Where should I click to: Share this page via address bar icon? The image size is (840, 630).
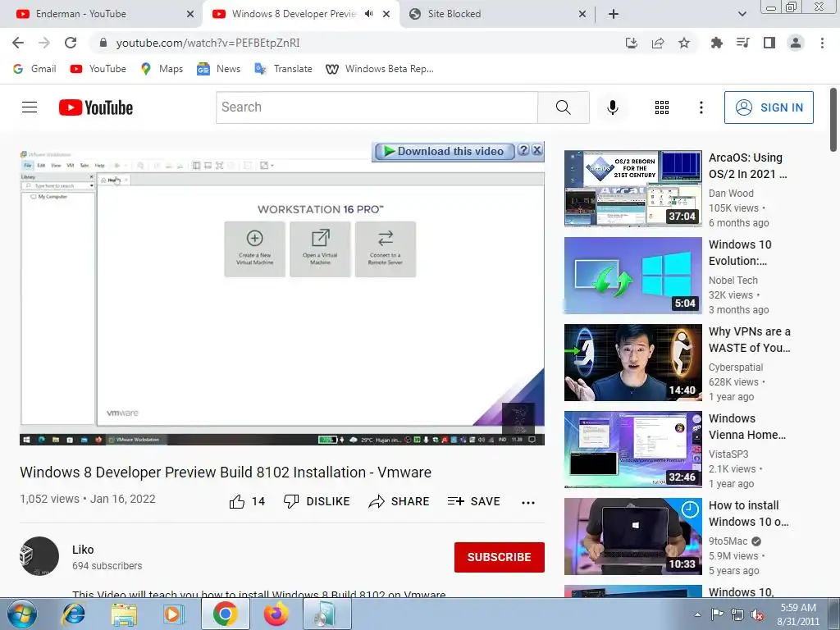pyautogui.click(x=658, y=43)
